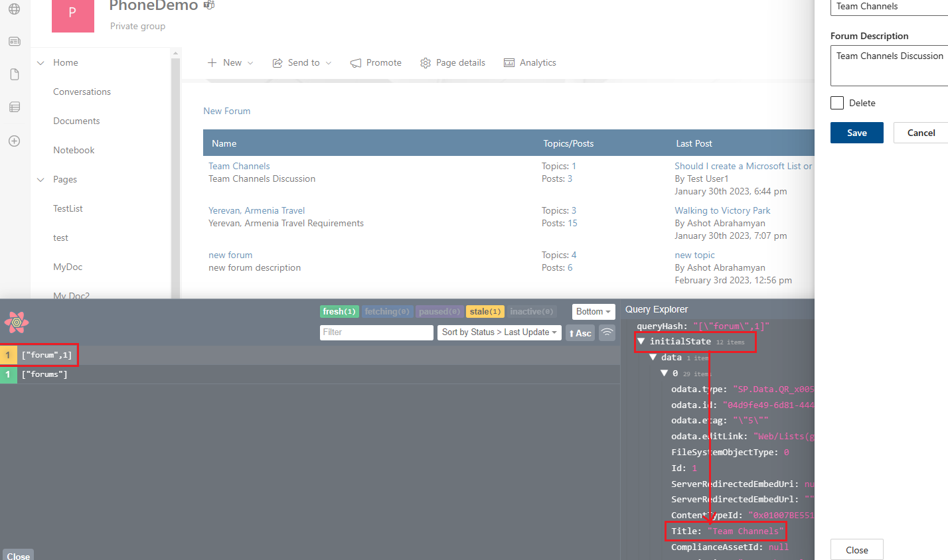Open the lists icon in left rail
Viewport: 948px width, 560px height.
(14, 107)
